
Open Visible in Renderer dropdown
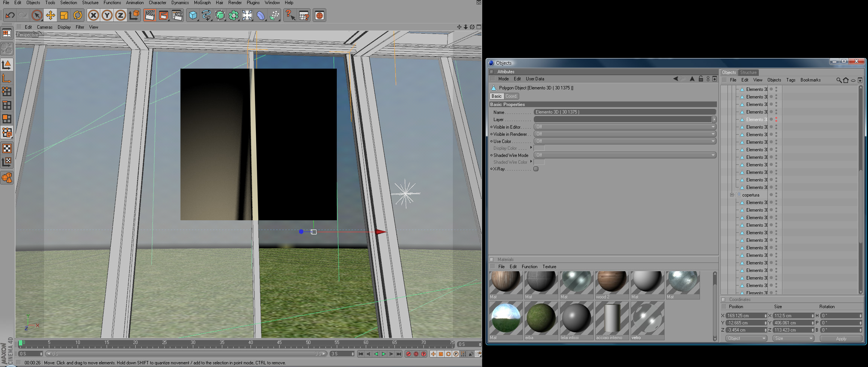point(625,134)
